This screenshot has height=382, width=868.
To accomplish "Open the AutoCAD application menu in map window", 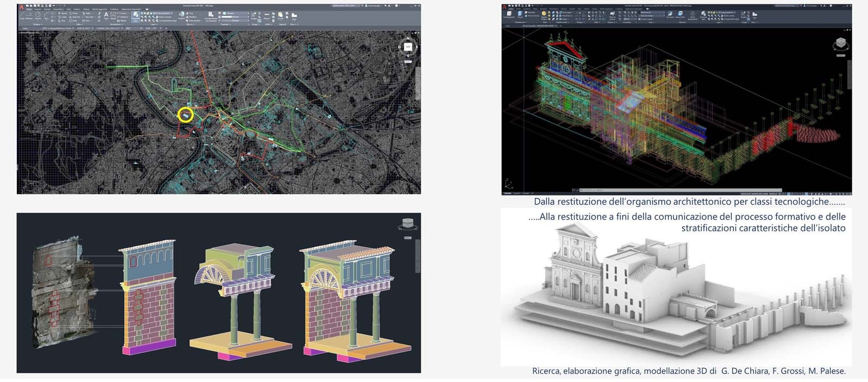I will point(22,7).
